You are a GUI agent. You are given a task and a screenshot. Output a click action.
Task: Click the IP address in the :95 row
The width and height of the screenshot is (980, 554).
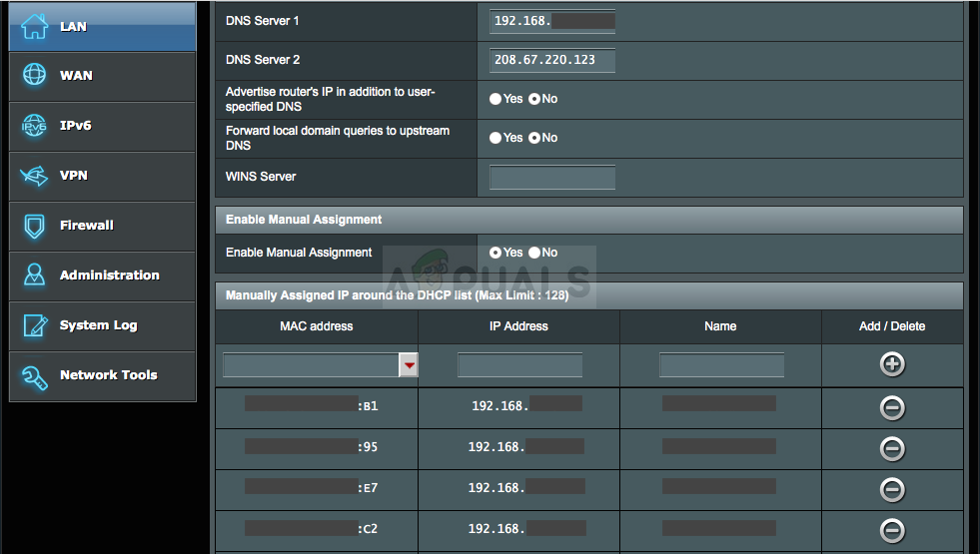pyautogui.click(x=525, y=446)
